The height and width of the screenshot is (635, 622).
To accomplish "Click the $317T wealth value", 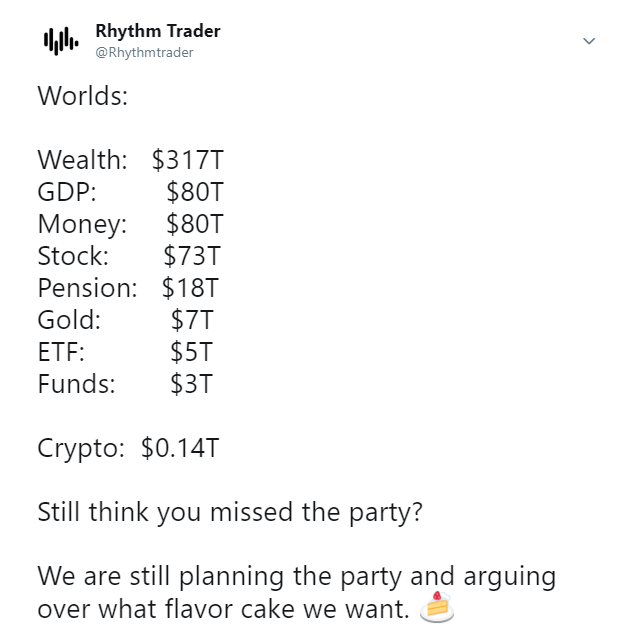I will coord(187,160).
